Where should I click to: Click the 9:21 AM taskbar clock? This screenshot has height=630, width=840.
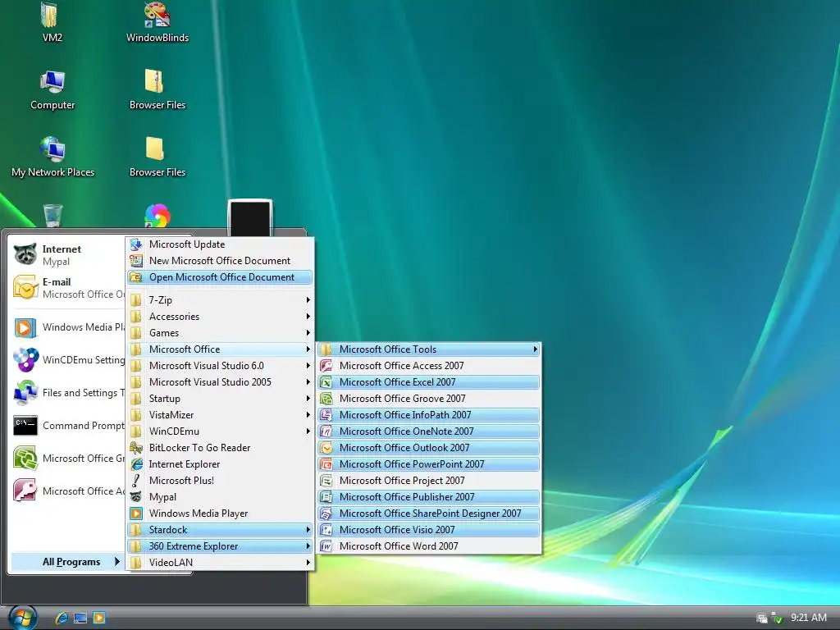(x=808, y=618)
